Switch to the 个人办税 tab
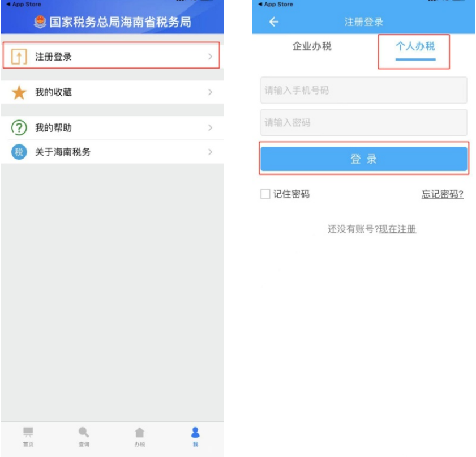Viewport: 476px width, 457px height. tap(415, 47)
